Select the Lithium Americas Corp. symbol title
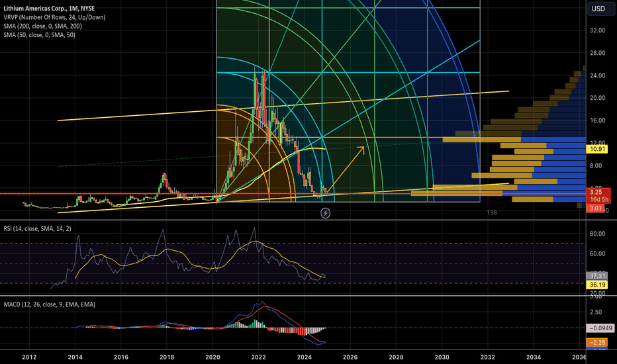The height and width of the screenshot is (364, 617). 49,8
